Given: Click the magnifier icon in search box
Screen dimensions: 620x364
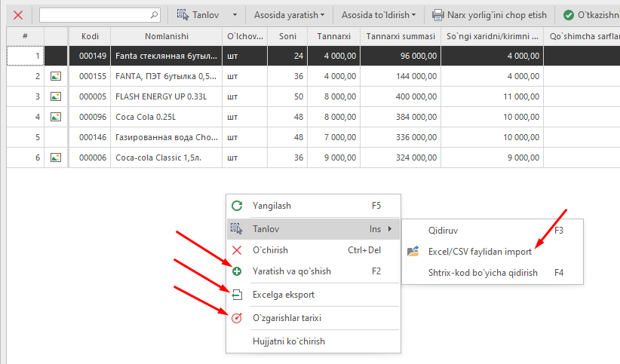Looking at the screenshot, I should (x=155, y=14).
